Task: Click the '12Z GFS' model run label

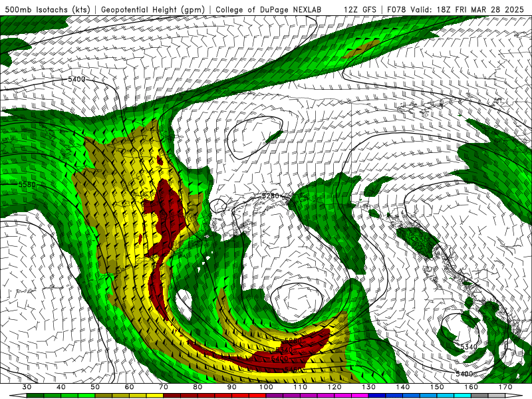Action: point(360,10)
